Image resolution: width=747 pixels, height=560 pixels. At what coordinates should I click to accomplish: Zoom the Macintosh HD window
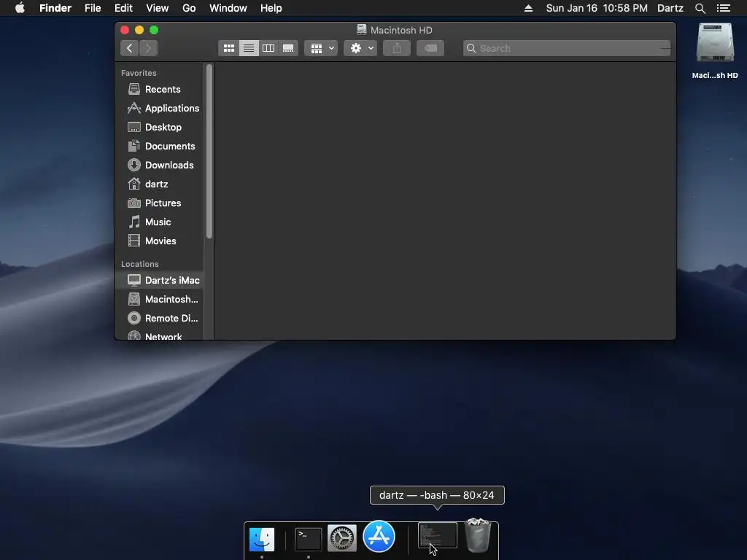tap(154, 30)
